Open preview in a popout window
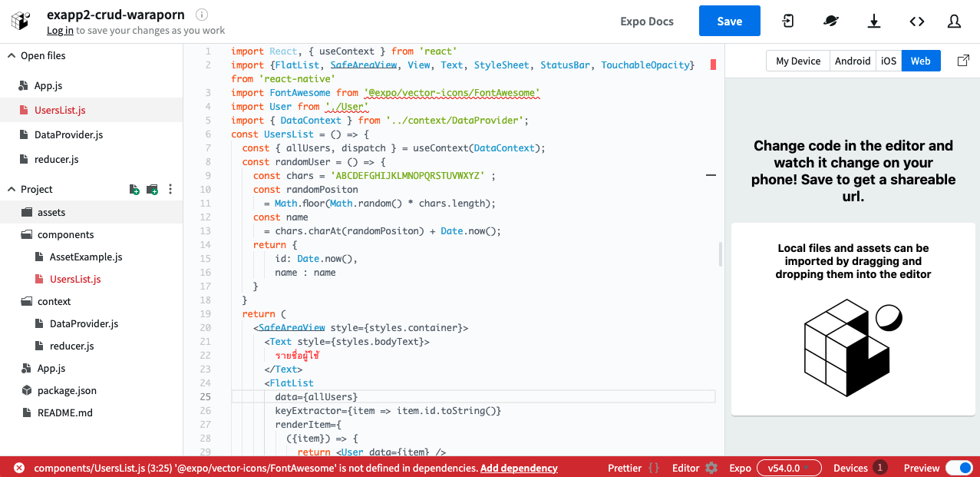This screenshot has width=980, height=477. [963, 61]
